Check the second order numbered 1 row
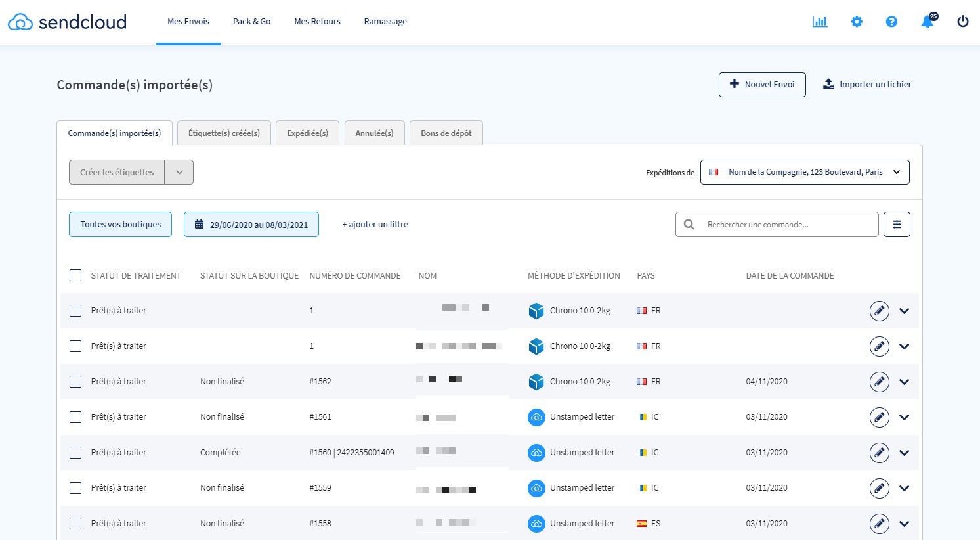This screenshot has width=980, height=540. point(75,346)
